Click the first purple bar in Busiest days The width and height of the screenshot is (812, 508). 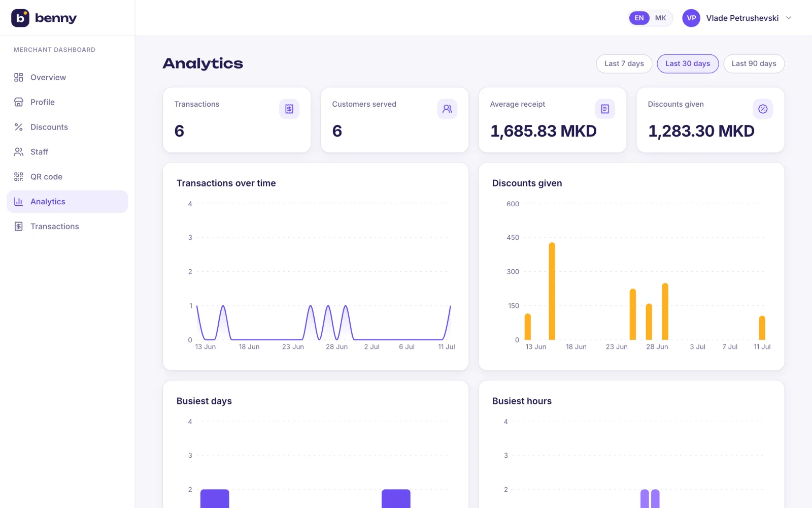click(215, 498)
